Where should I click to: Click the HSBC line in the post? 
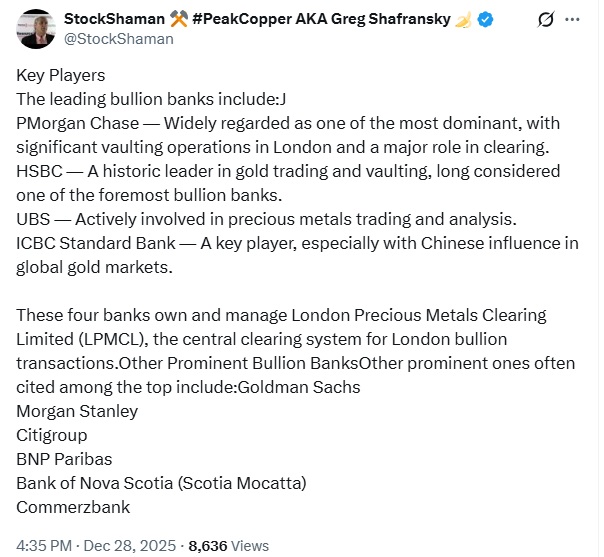pyautogui.click(x=36, y=171)
